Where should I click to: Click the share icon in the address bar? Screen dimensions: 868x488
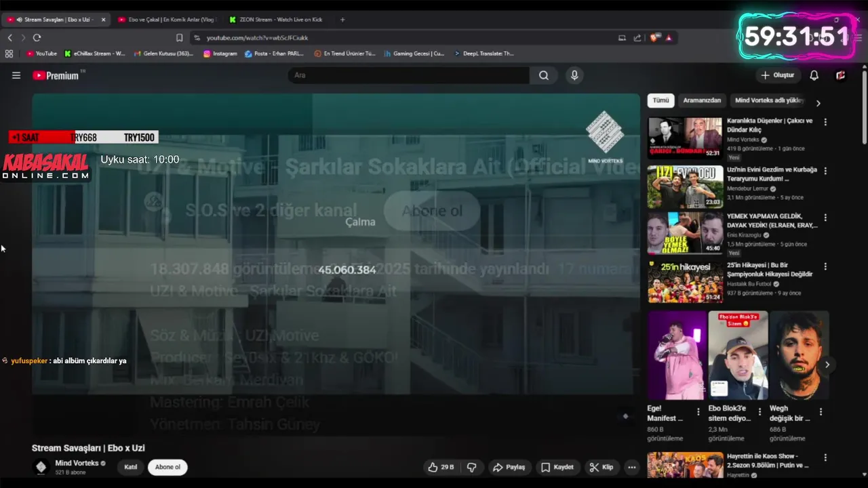coord(637,38)
